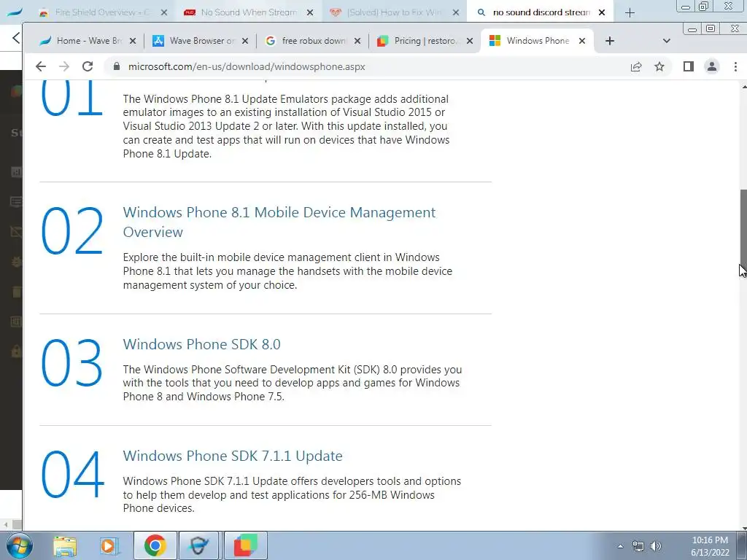Switch to Fire Shield Overview tab in Wave window

96,12
